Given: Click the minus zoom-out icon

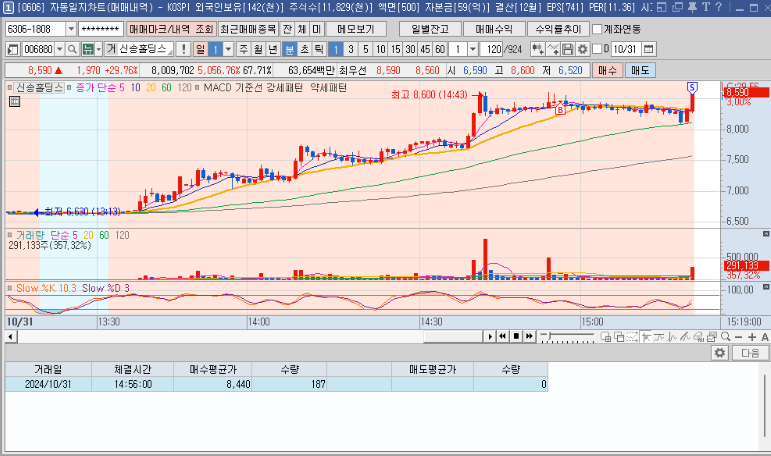Looking at the screenshot, I should pos(739,337).
